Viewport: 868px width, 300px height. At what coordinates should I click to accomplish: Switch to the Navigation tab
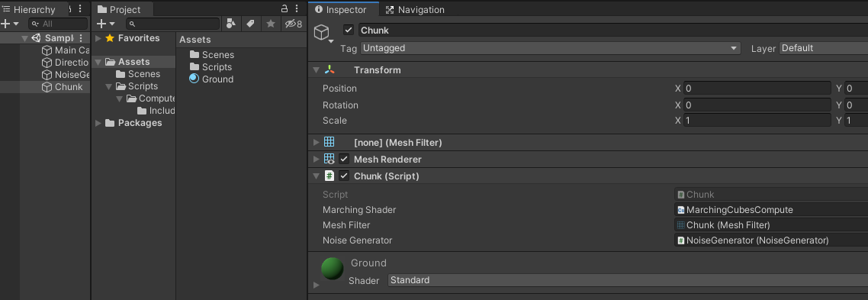pos(415,9)
